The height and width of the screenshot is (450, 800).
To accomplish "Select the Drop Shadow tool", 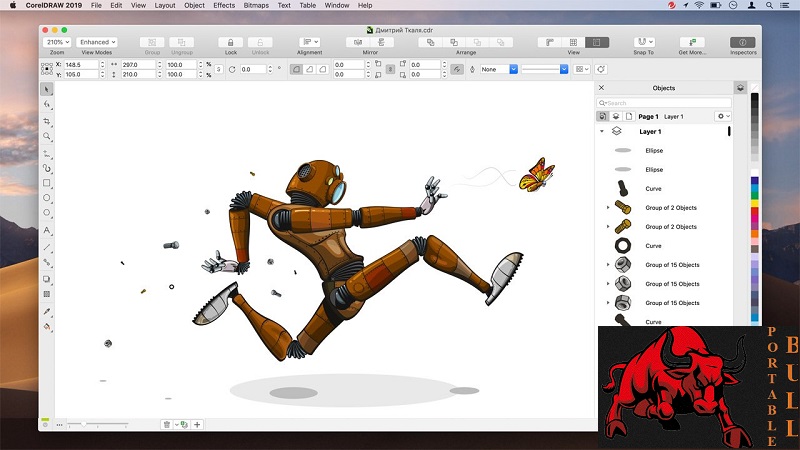I will pyautogui.click(x=46, y=279).
